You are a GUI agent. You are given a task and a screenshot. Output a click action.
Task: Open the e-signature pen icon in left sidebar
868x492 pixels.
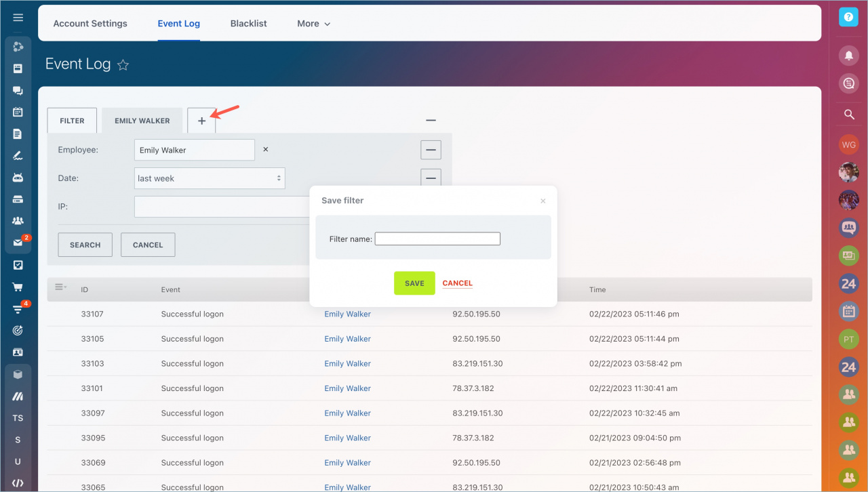pos(18,156)
